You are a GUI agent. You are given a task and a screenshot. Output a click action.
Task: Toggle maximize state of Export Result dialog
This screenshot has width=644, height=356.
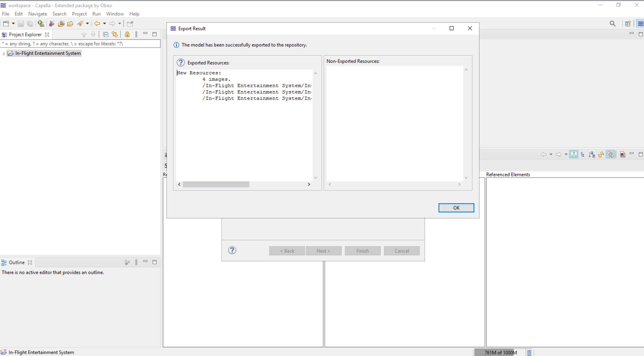(x=451, y=28)
